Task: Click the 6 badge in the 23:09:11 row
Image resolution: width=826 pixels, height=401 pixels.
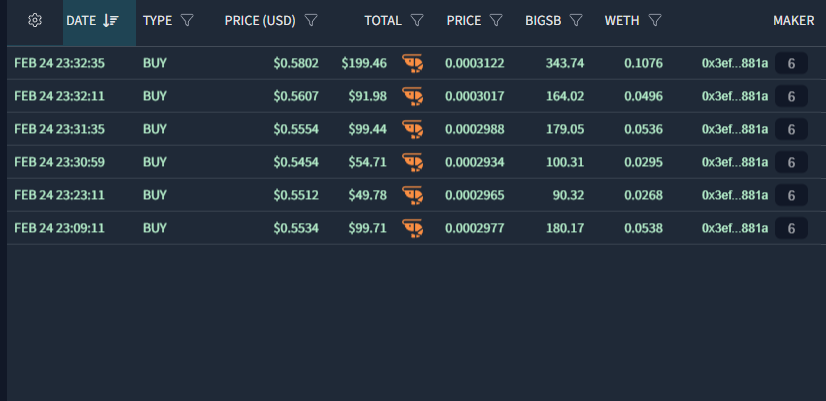Action: tap(791, 228)
